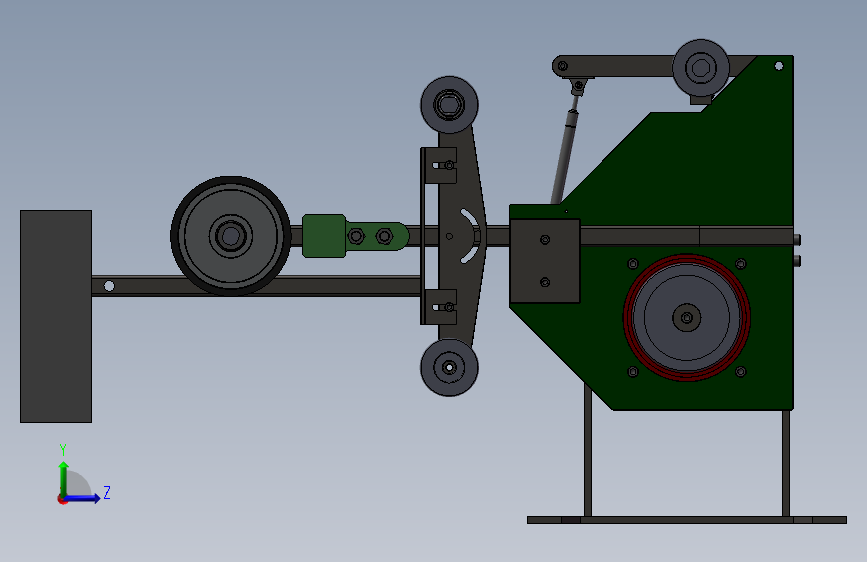Select the lower platen idler wheel
867x562 pixels.
coord(449,367)
